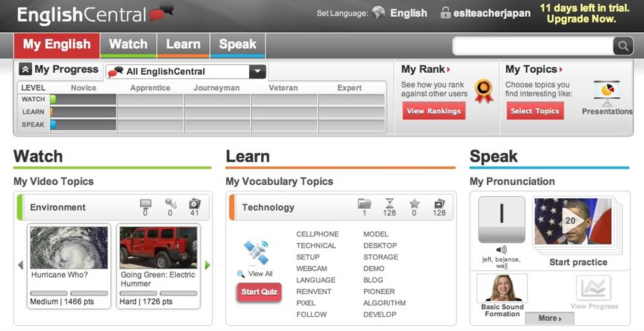Open the eslteacherjapan account link
This screenshot has height=331, width=644.
click(x=491, y=13)
